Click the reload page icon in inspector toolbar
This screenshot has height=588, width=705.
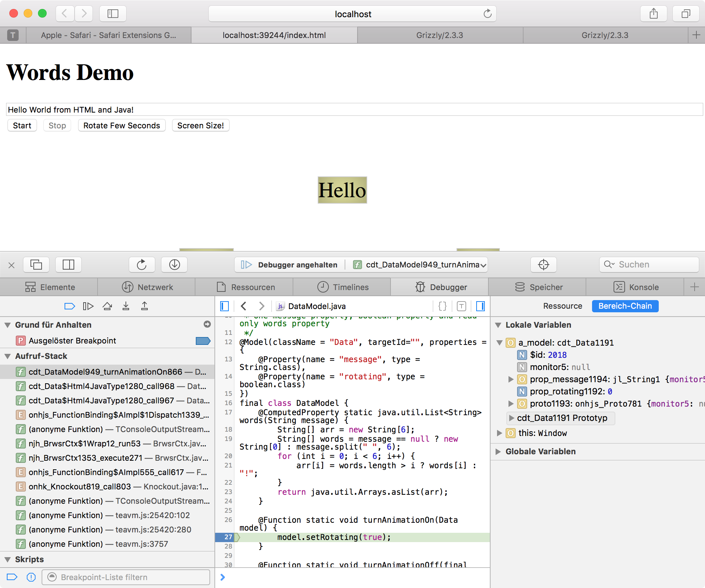click(142, 265)
